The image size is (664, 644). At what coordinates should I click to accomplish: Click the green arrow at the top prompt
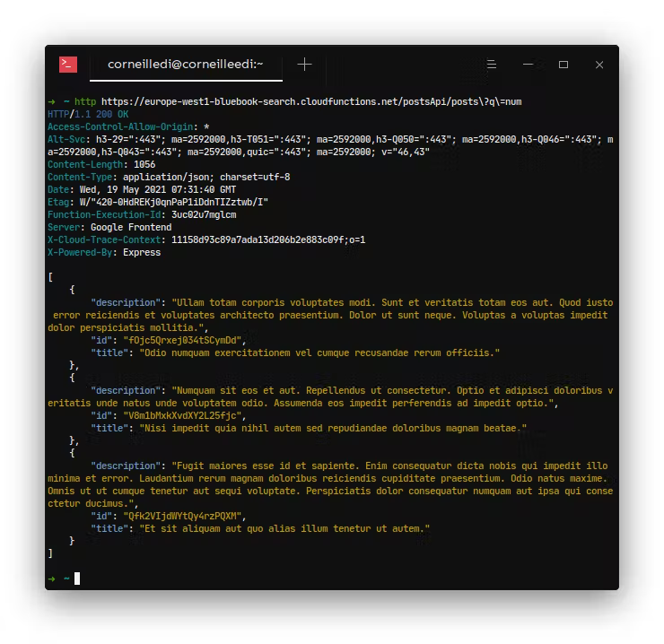point(52,101)
